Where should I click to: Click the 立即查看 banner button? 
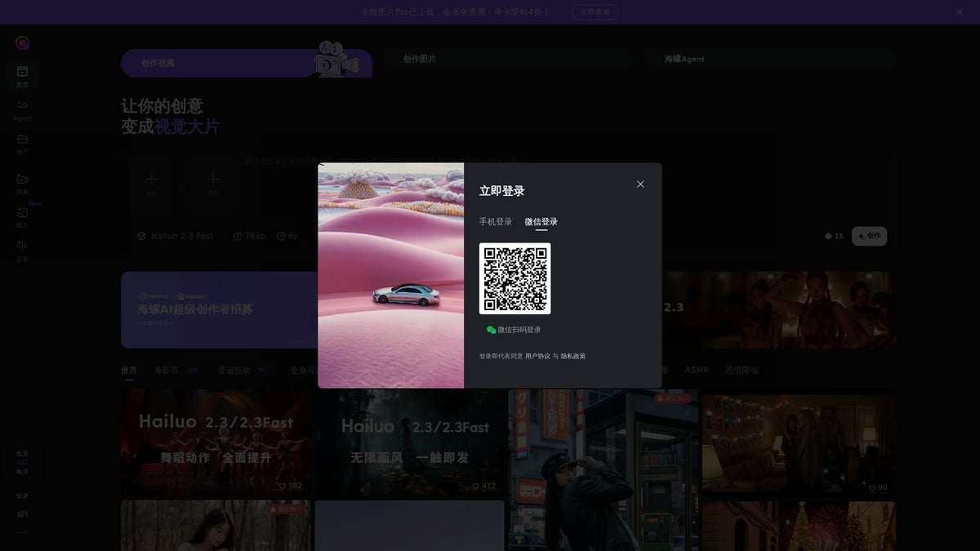[x=595, y=11]
